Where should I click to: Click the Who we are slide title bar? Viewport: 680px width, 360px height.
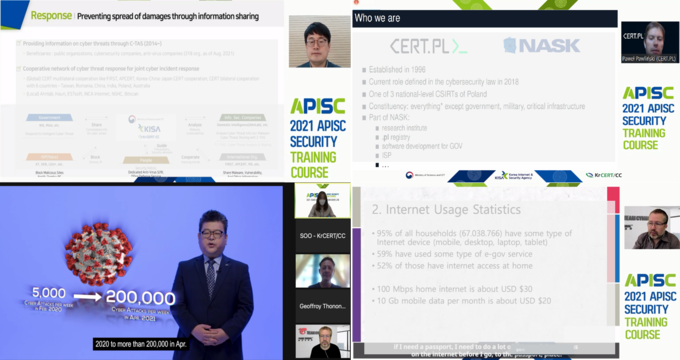[484, 19]
